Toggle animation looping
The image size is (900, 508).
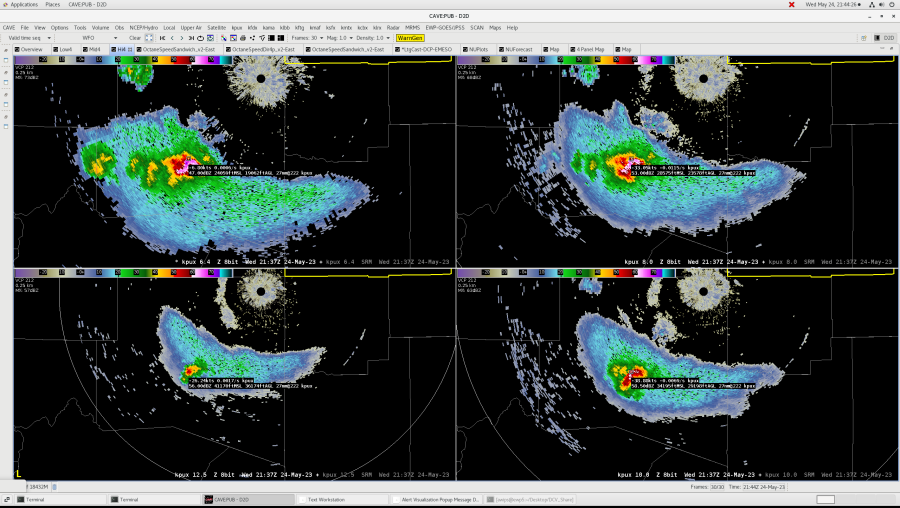pyautogui.click(x=200, y=38)
